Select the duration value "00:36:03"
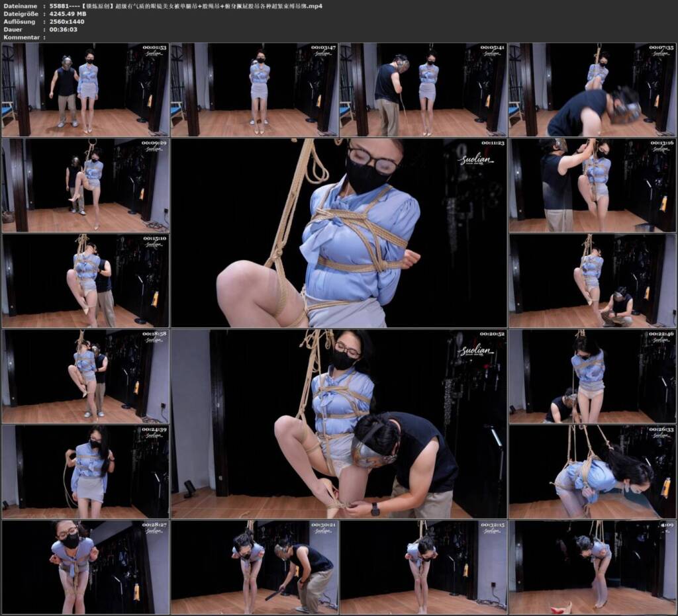Viewport: 678px width, 616px height. [x=63, y=29]
